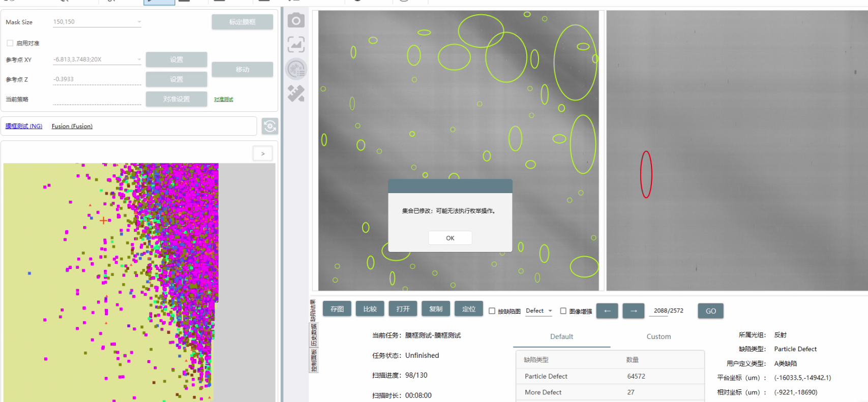Open the defect map list icon
Screen dimensions: 868x402
[x=296, y=69]
